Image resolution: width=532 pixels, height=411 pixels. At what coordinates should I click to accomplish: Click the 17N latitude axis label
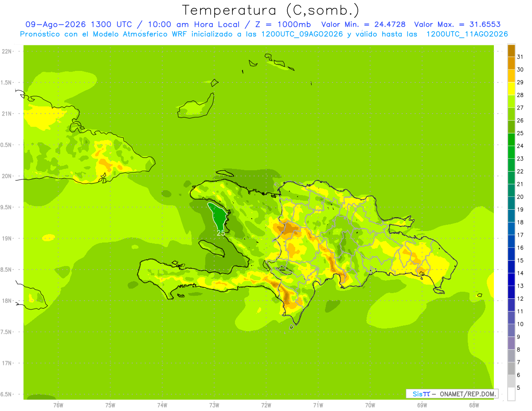[x=7, y=363]
